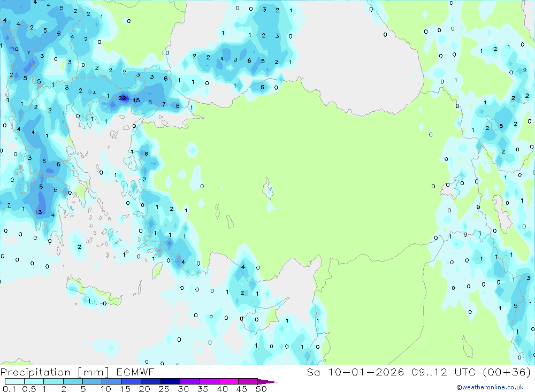
Task: Click the 25–30 mm navy legend swatch
Action: [170, 381]
